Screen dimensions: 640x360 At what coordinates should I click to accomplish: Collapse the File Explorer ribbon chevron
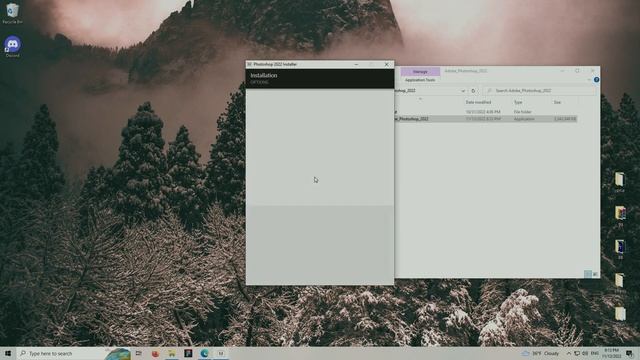[589, 80]
